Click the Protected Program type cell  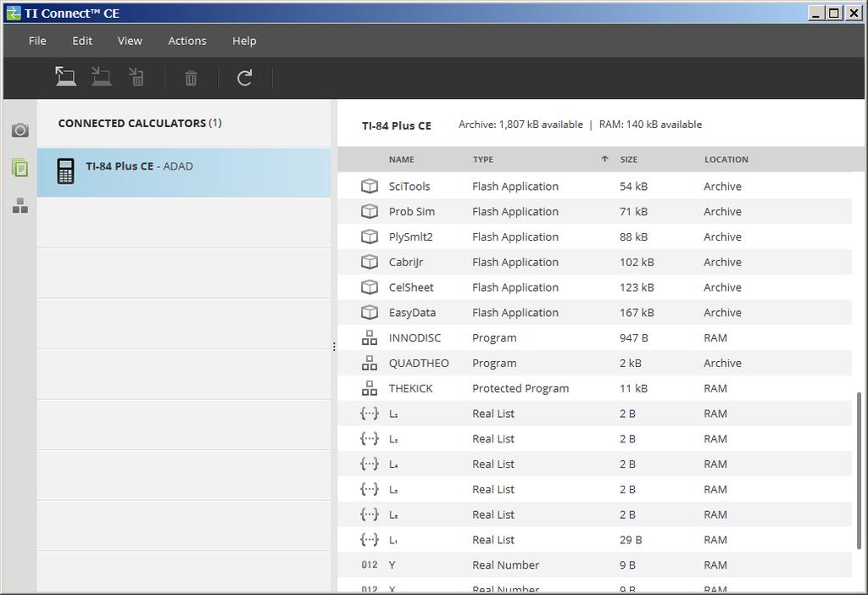(x=520, y=388)
